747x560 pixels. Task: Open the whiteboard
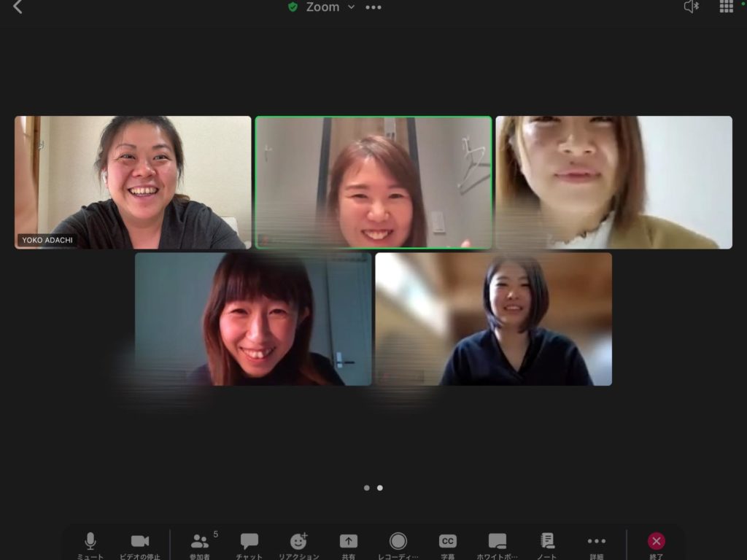click(498, 542)
